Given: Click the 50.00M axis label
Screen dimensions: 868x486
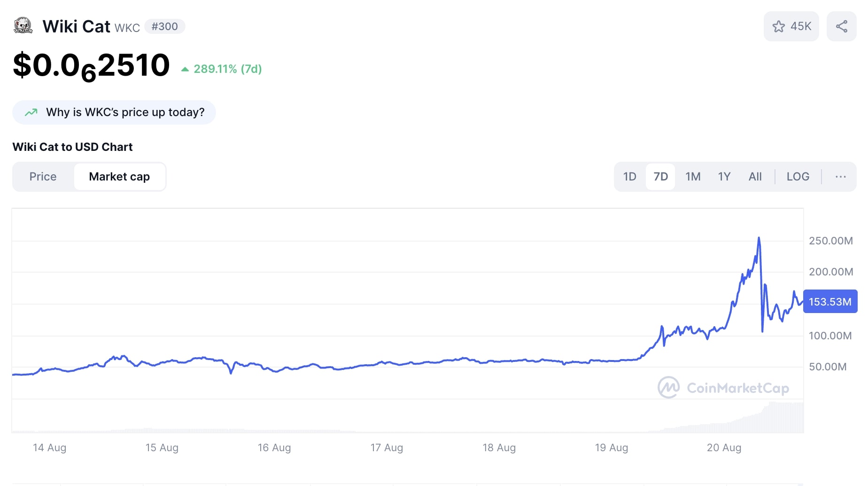Looking at the screenshot, I should click(x=828, y=367).
